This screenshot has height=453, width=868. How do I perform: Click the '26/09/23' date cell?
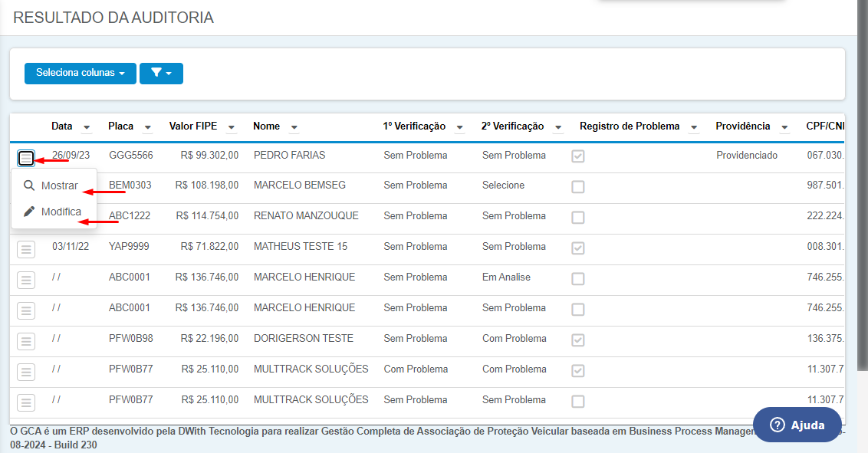(71, 155)
